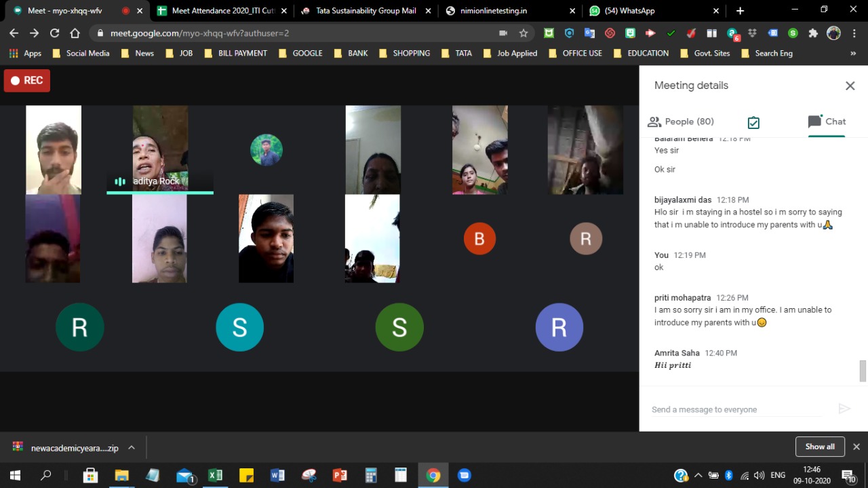Open Calculator from the taskbar
This screenshot has width=868, height=488.
coord(371,475)
